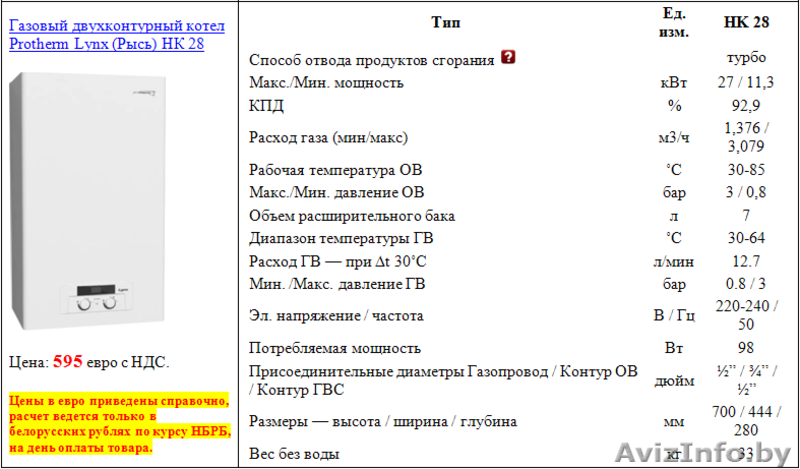Select 'Присоединительные диаметры Газопровод' label
This screenshot has width=800, height=469.
point(398,372)
